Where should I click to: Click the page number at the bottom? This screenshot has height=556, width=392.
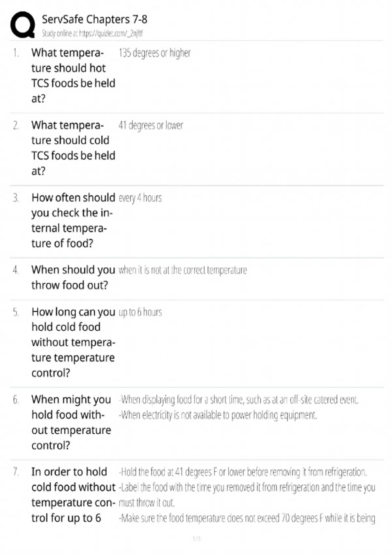point(196,538)
